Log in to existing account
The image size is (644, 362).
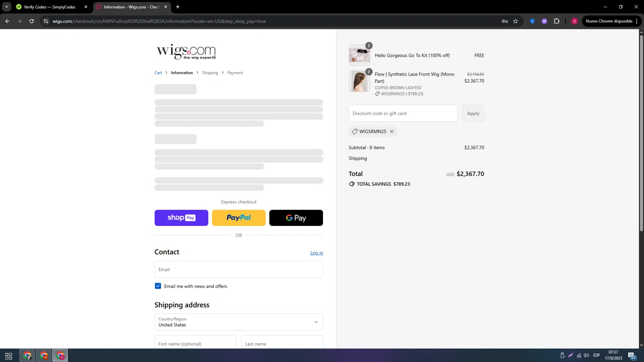pyautogui.click(x=316, y=253)
